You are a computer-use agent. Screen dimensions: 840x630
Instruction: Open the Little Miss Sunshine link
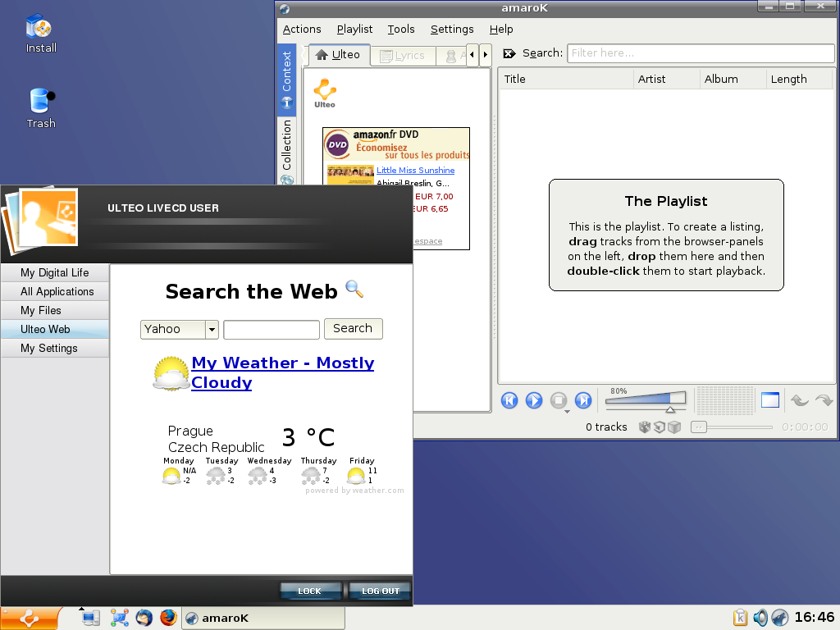point(415,171)
